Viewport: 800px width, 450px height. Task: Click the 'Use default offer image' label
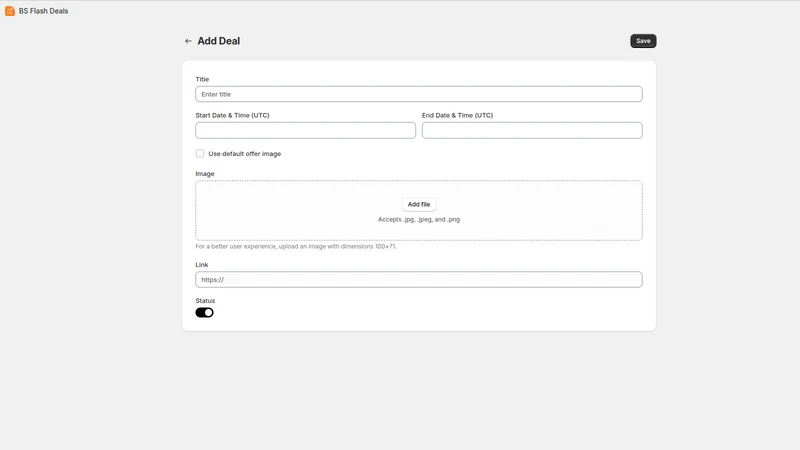coord(244,154)
